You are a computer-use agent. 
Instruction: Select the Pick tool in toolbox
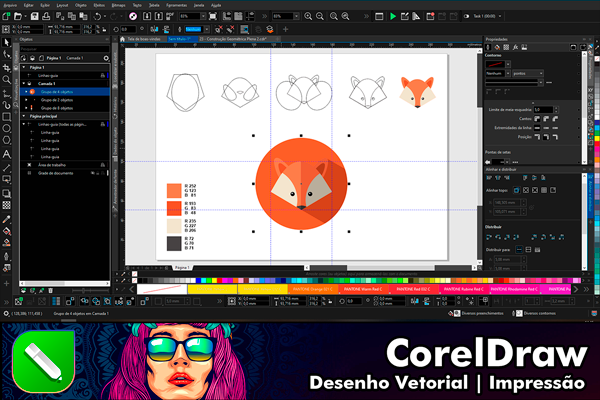[x=6, y=44]
